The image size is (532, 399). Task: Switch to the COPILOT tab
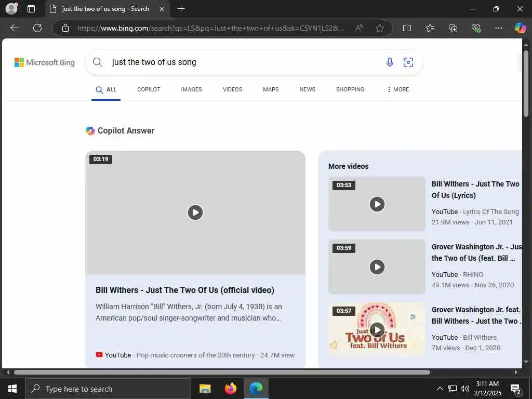click(149, 89)
